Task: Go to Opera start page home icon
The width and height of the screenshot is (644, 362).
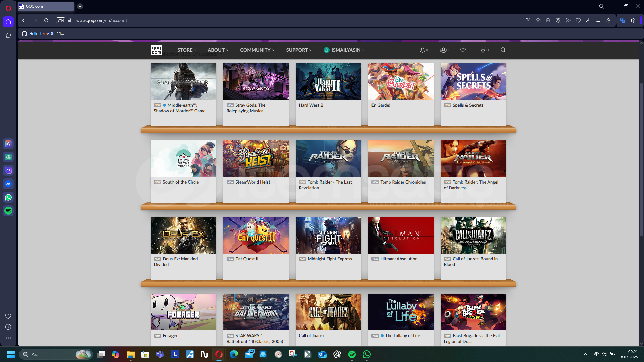Action: click(x=8, y=22)
